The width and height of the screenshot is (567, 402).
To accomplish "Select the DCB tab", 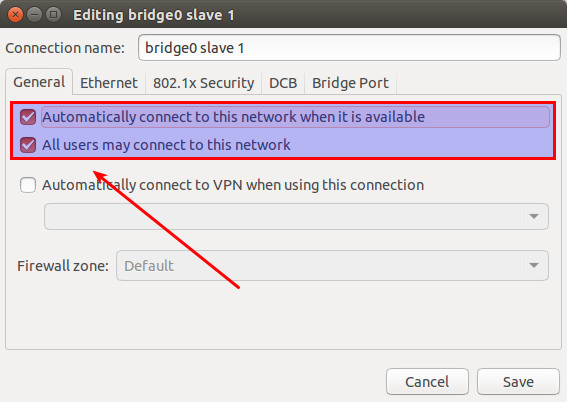I will [283, 83].
